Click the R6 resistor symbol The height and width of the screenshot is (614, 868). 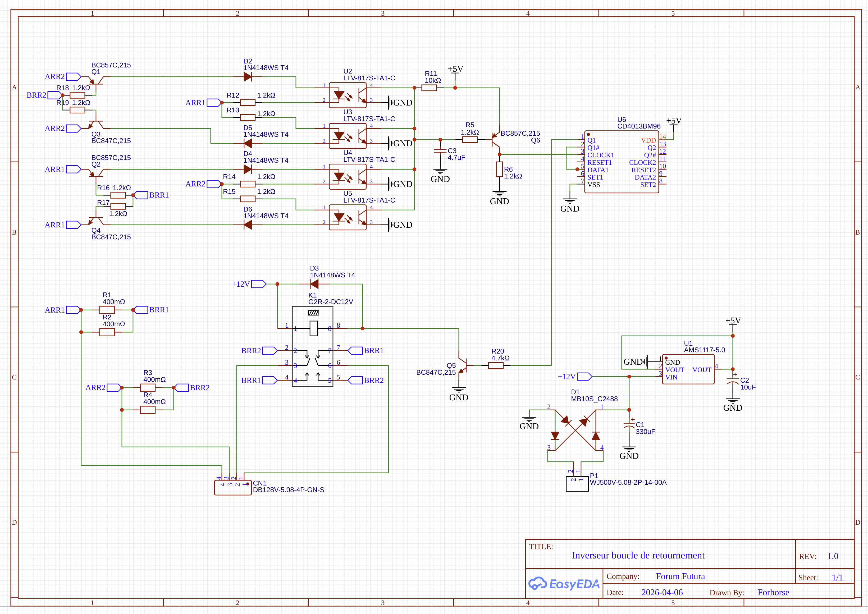(499, 169)
